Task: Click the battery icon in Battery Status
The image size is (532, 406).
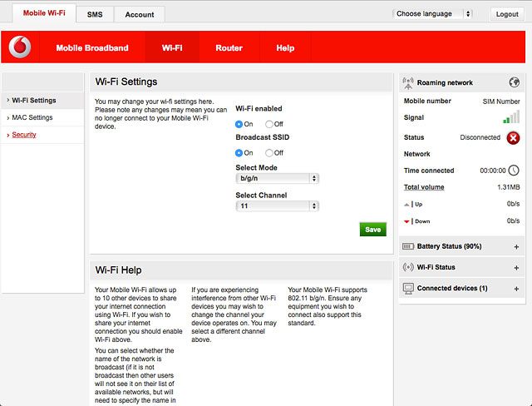Action: point(407,246)
